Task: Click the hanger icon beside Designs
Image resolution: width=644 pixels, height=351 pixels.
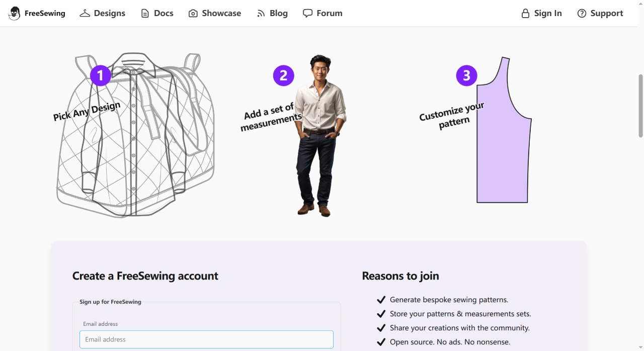Action: 85,14
